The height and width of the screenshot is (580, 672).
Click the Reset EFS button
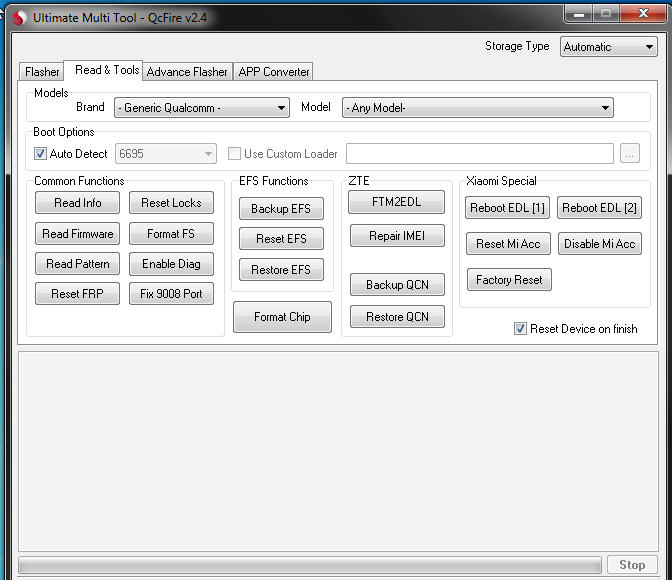pos(281,239)
